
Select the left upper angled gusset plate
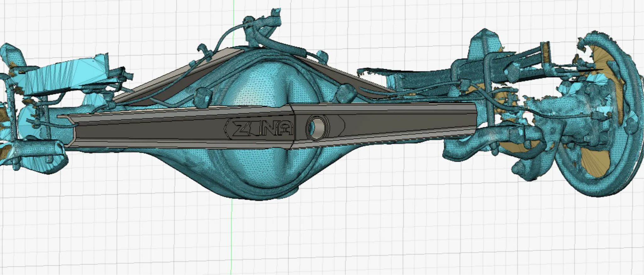pos(176,79)
